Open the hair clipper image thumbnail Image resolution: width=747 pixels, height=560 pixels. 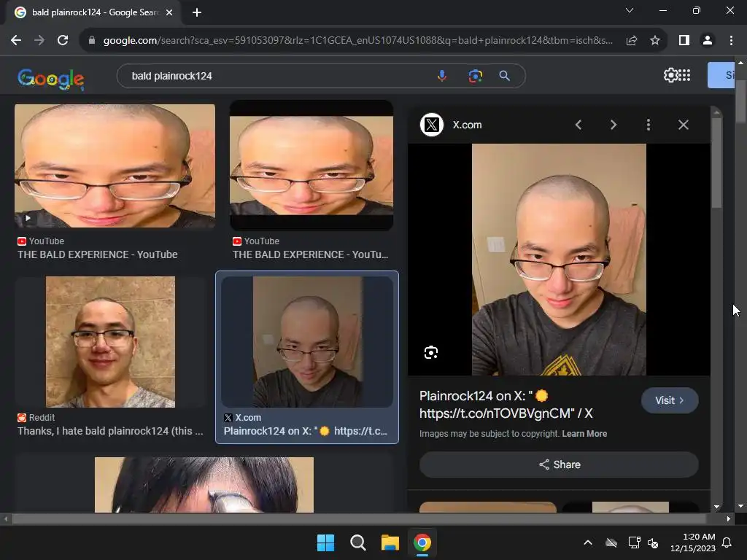[204, 485]
